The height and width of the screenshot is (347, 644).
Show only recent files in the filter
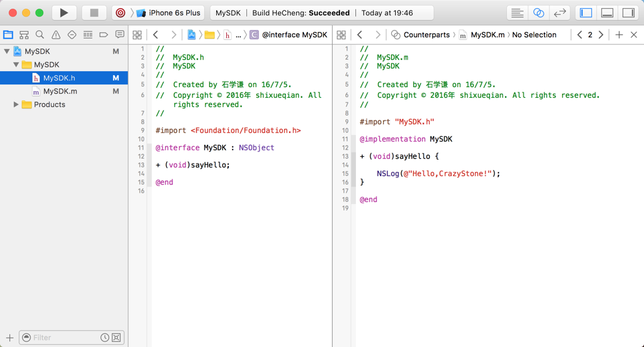[104, 338]
